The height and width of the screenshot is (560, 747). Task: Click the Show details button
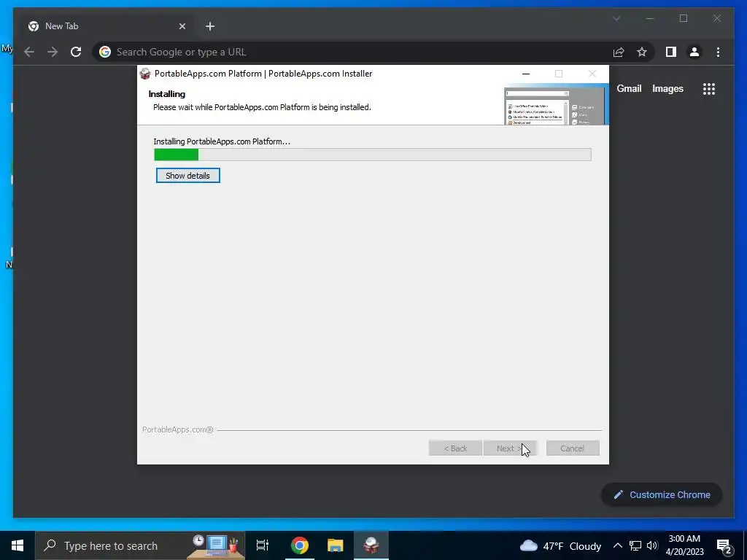pyautogui.click(x=187, y=175)
